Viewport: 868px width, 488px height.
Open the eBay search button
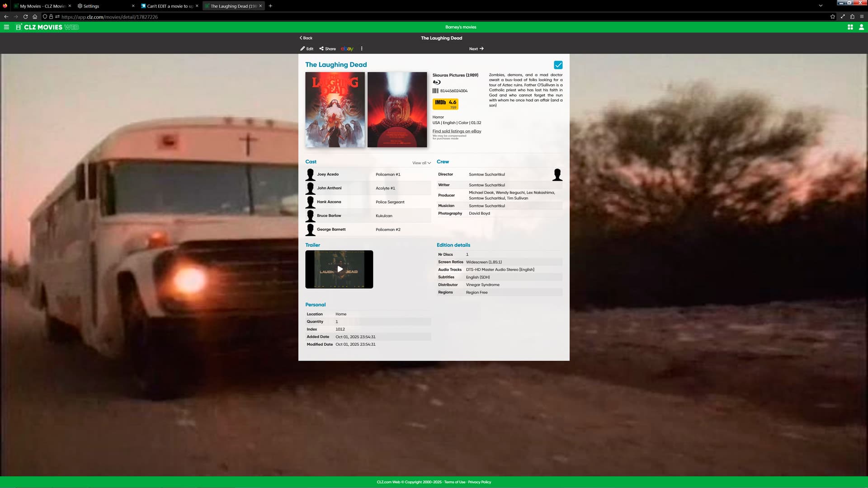[x=347, y=49]
